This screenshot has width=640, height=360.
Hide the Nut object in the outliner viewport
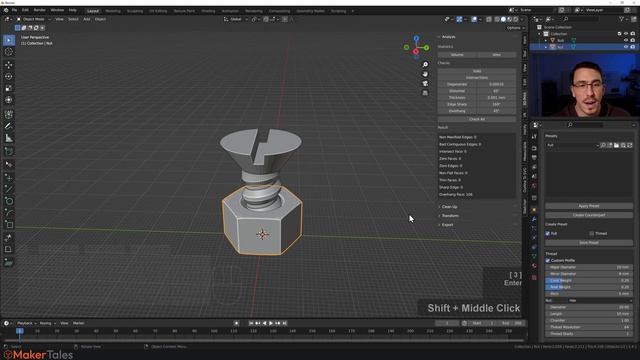point(626,47)
